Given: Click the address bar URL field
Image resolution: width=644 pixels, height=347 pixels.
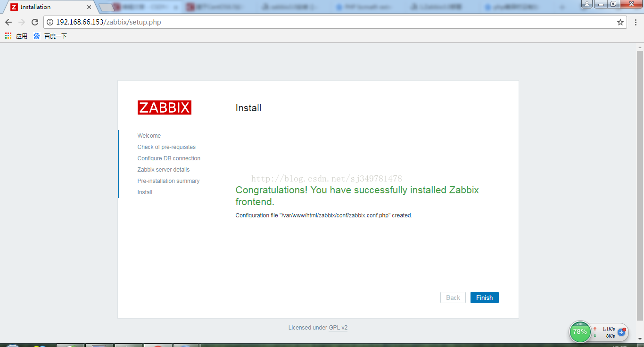Looking at the screenshot, I should pyautogui.click(x=335, y=22).
